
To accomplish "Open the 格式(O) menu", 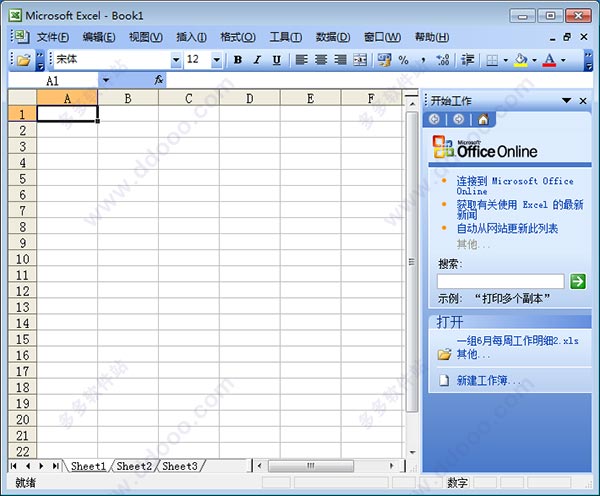I will click(238, 37).
